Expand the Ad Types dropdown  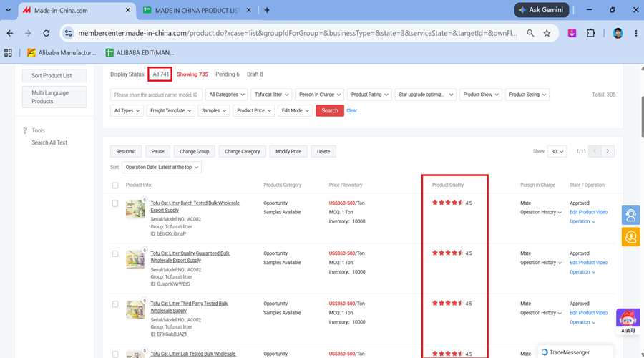pos(127,110)
